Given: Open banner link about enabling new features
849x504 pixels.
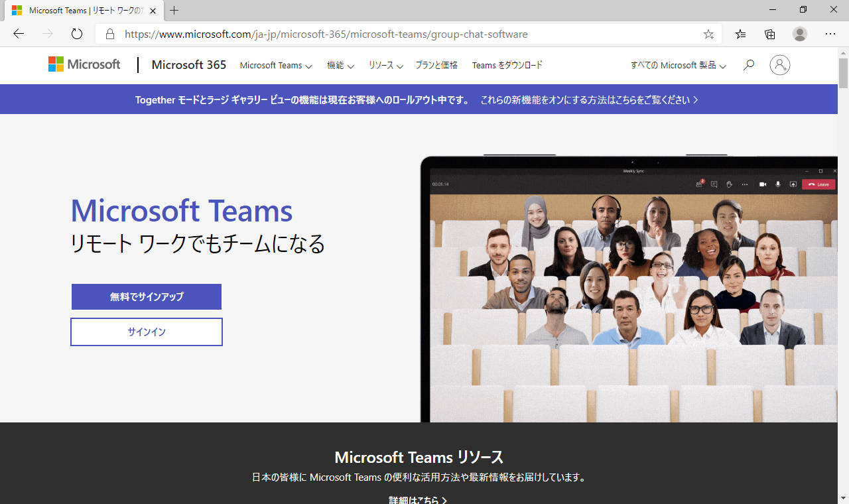Looking at the screenshot, I should click(589, 100).
